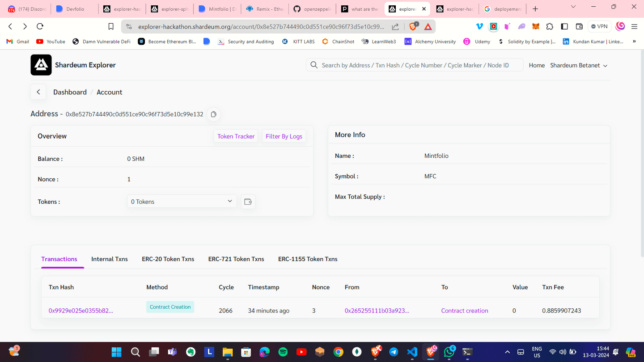Screen dimensions: 644x362
Task: Switch to the Remix browser tab
Action: tap(265, 9)
